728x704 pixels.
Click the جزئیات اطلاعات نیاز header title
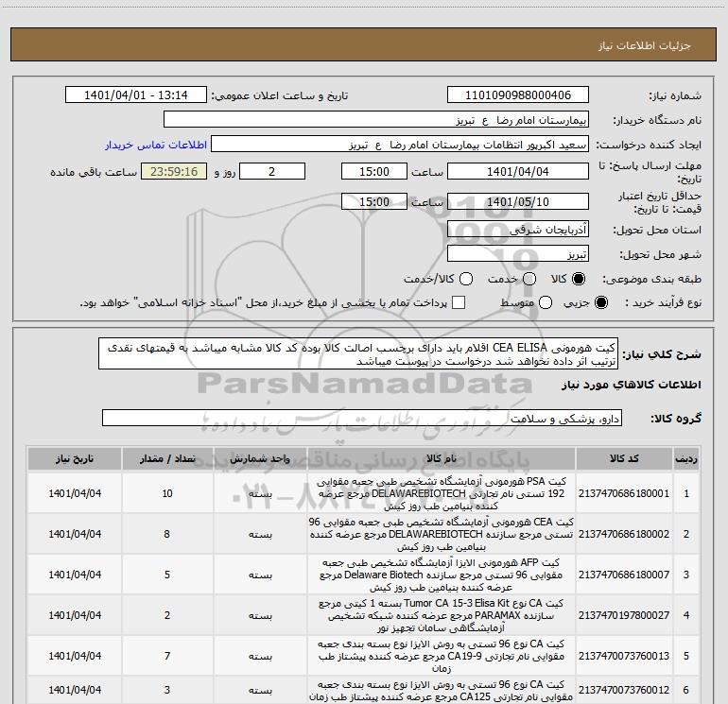point(644,45)
